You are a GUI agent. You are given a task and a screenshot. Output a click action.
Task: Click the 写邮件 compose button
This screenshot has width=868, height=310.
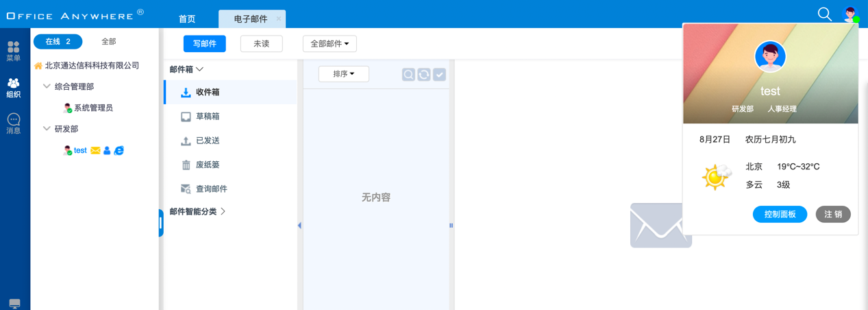point(205,44)
